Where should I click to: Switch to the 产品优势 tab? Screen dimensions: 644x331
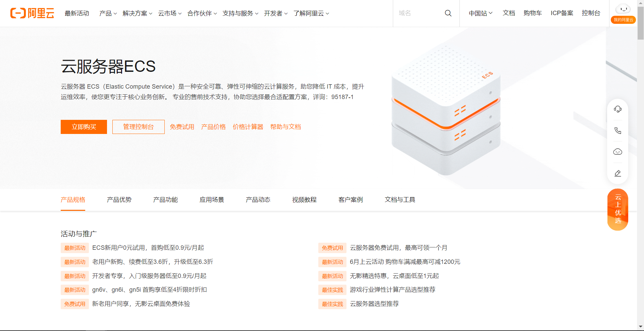tap(119, 200)
